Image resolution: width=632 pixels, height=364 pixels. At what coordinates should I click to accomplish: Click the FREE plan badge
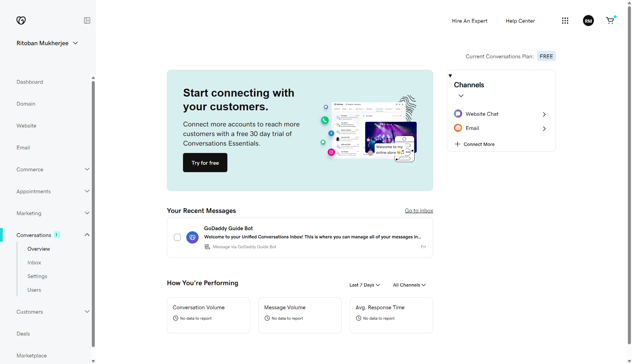coord(546,56)
